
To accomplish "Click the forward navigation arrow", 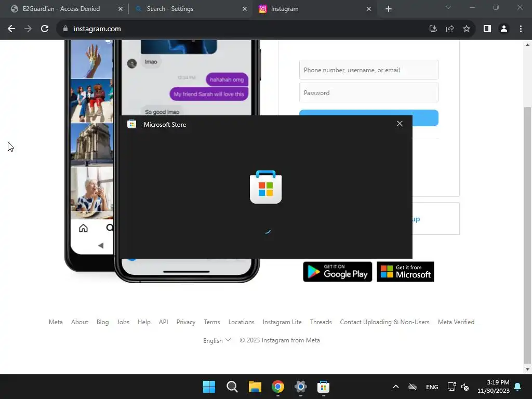I will click(28, 29).
